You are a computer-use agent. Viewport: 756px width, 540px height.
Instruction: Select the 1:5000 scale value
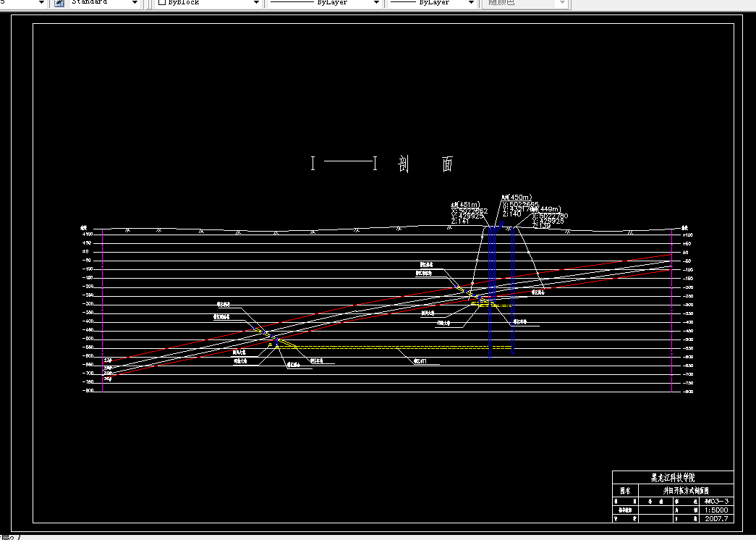[x=716, y=510]
